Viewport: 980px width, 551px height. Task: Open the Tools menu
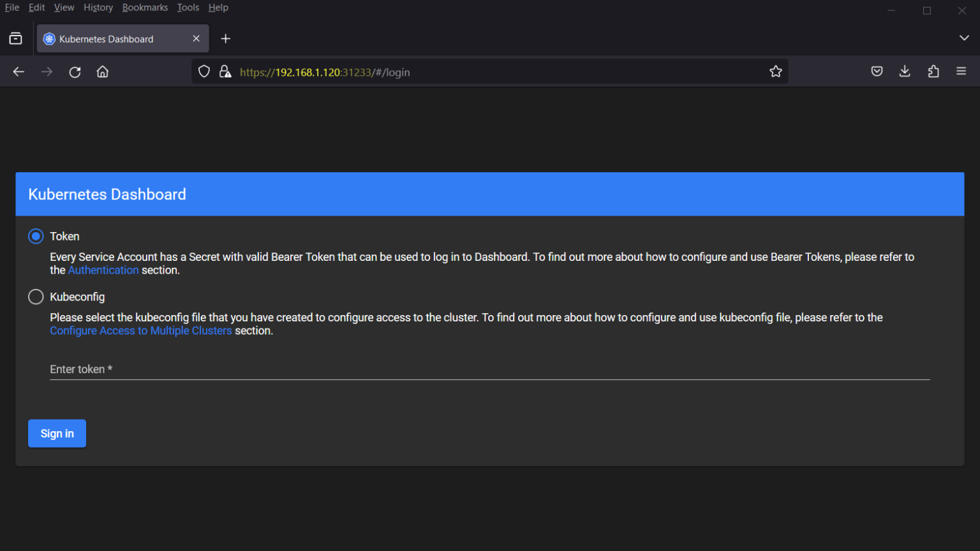point(188,8)
